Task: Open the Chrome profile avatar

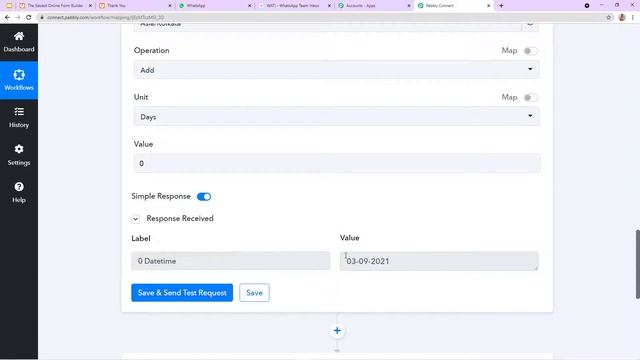Action: coord(622,18)
